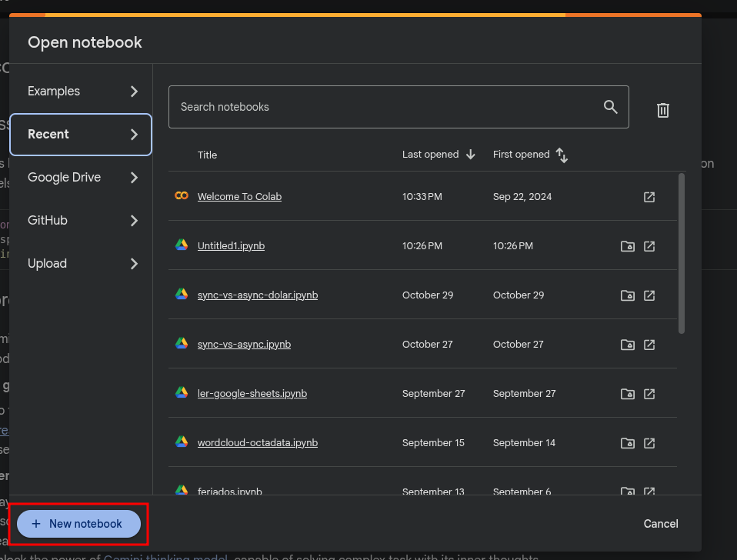
Task: Click the Colab logo beside Welcome To Colab
Action: coord(181,196)
